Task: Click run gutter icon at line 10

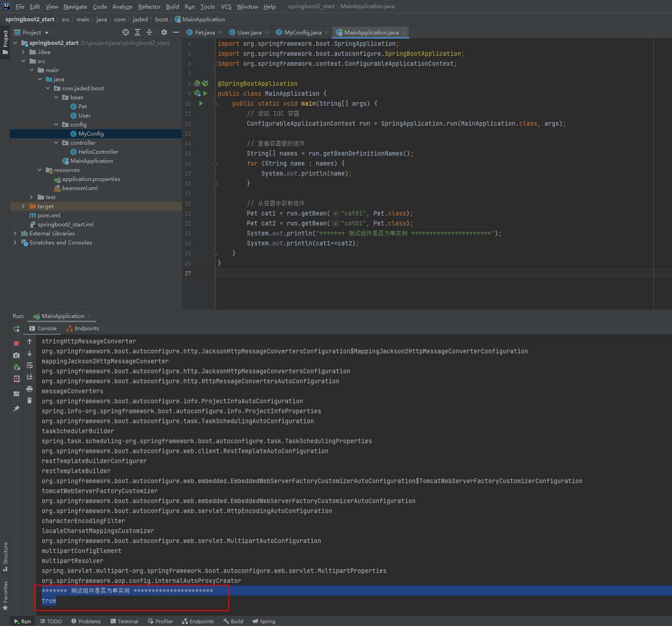Action: 201,103
